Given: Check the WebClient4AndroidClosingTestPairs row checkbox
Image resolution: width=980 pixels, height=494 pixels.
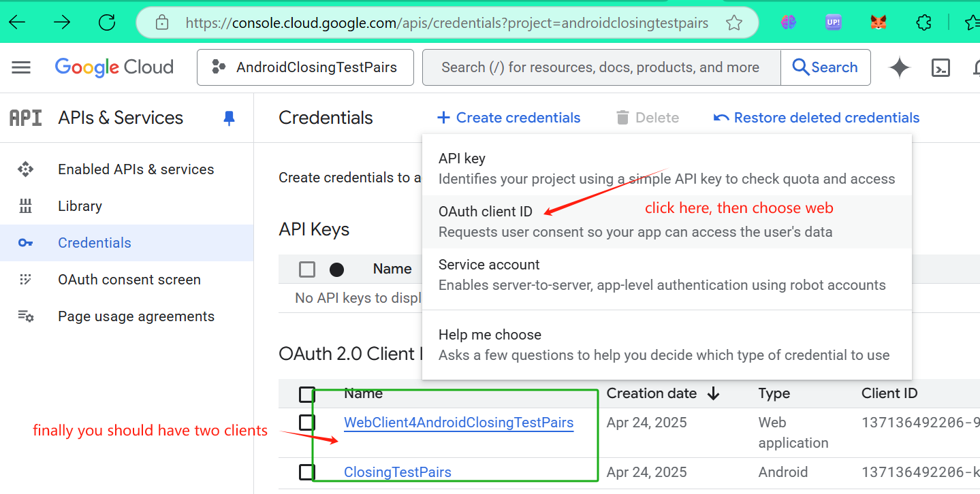Looking at the screenshot, I should click(307, 423).
